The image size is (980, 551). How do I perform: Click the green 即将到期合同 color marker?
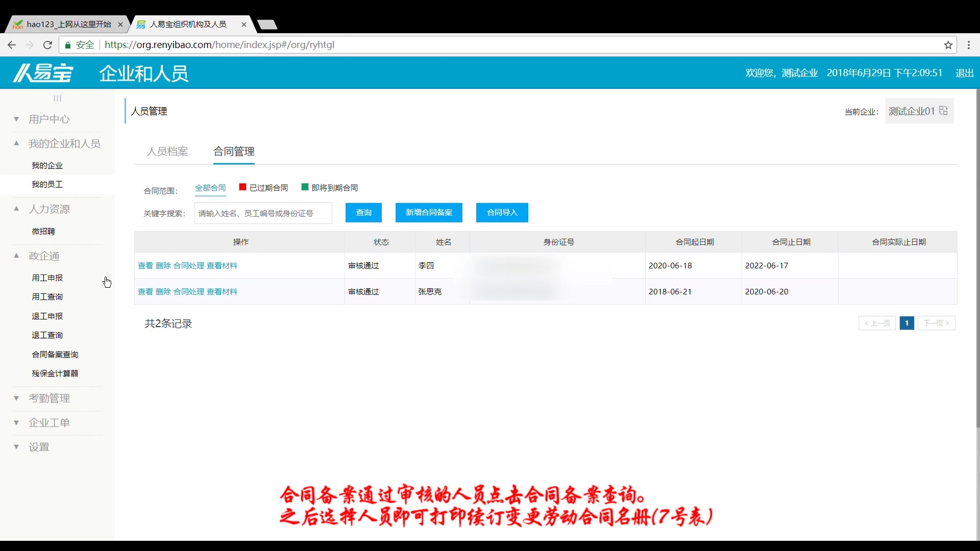[305, 187]
